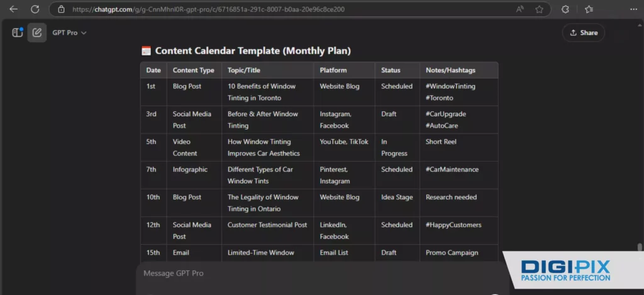Toggle the ChatGPT sidebar panel
Viewport: 644px width, 295px height.
point(17,33)
